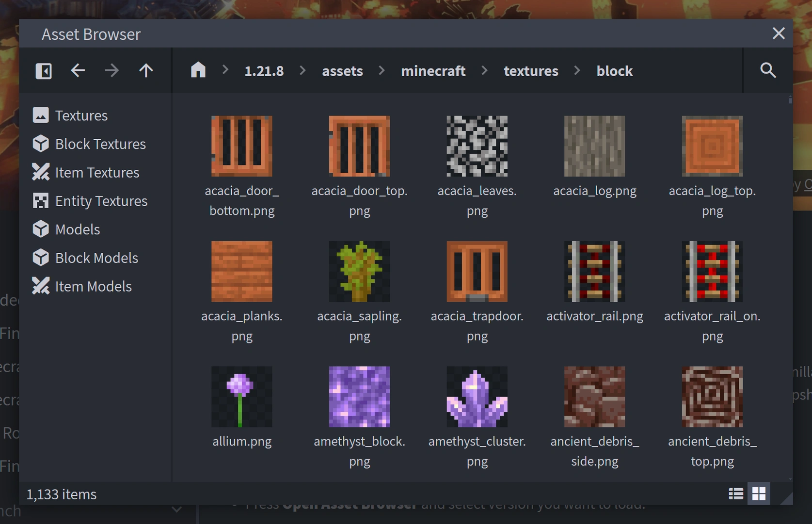Switch to list view layout

(x=735, y=493)
